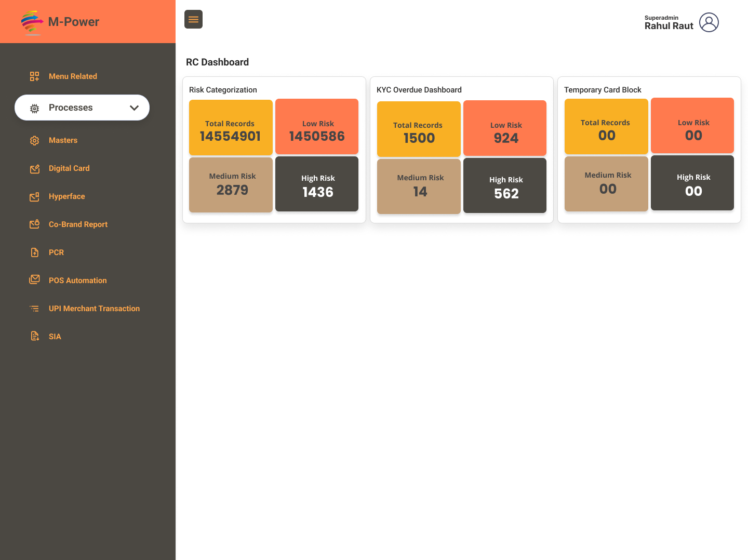Click the SIA file icon

coord(34,337)
